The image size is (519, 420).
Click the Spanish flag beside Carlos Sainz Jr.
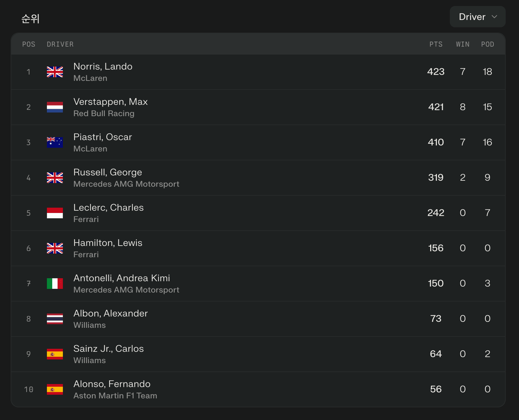[x=55, y=354]
